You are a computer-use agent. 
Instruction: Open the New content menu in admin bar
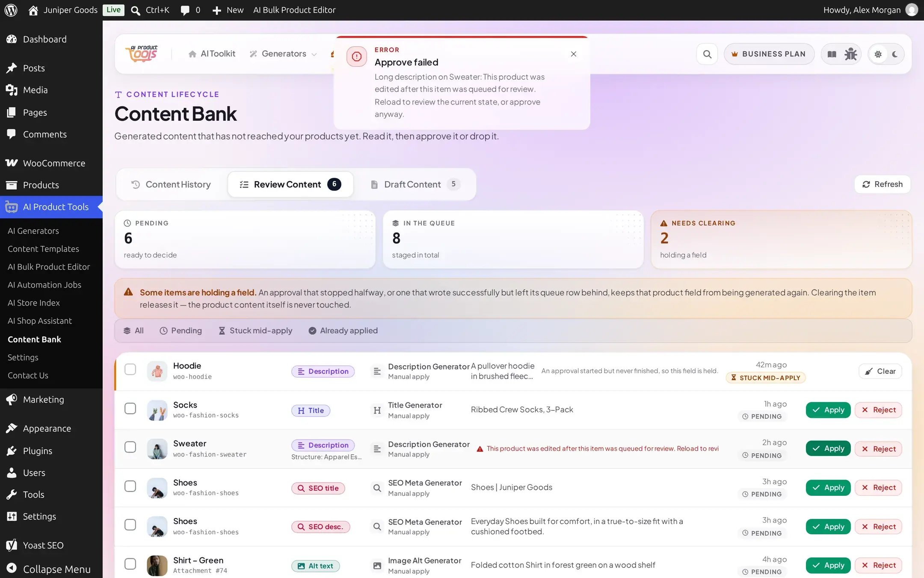228,10
